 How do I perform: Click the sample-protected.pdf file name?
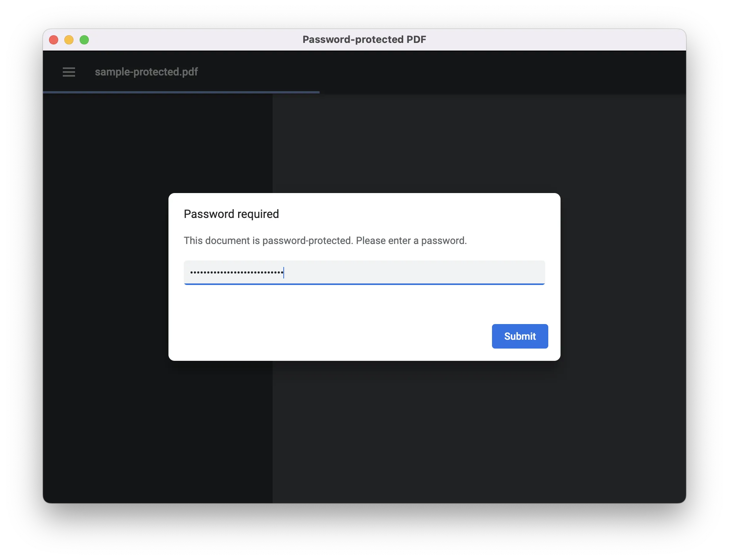(146, 72)
